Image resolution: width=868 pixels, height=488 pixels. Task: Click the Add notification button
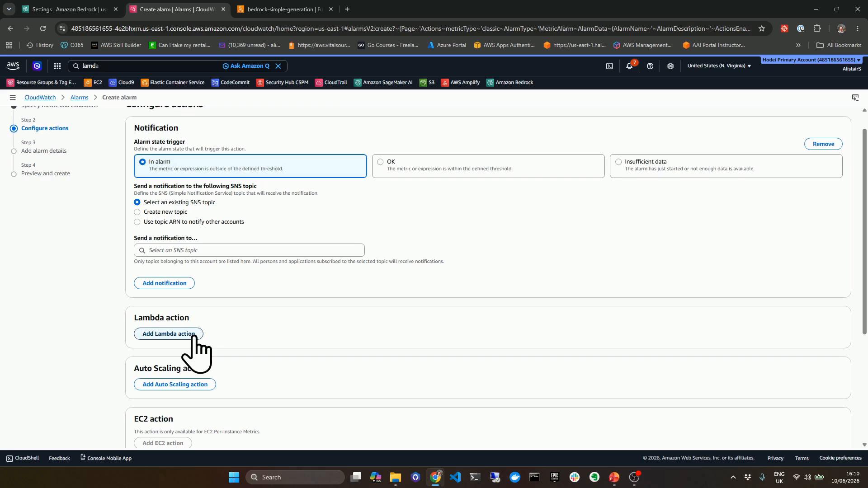tap(165, 283)
